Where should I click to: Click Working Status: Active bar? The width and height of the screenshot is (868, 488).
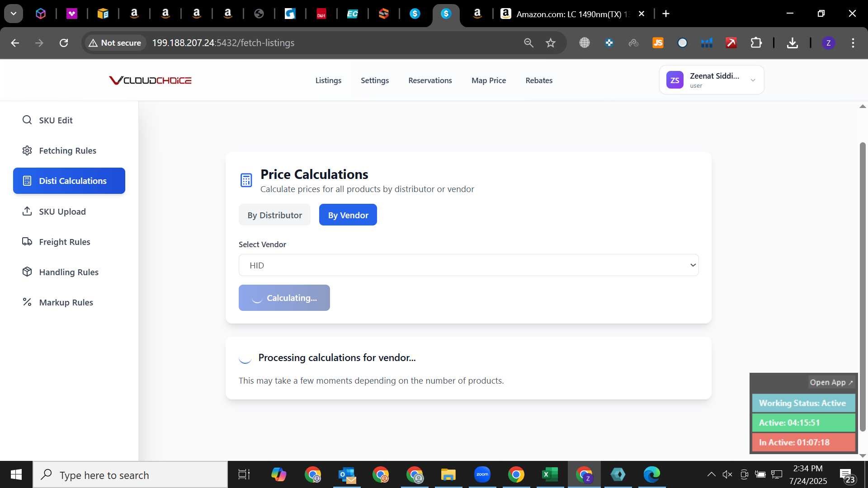[803, 403]
